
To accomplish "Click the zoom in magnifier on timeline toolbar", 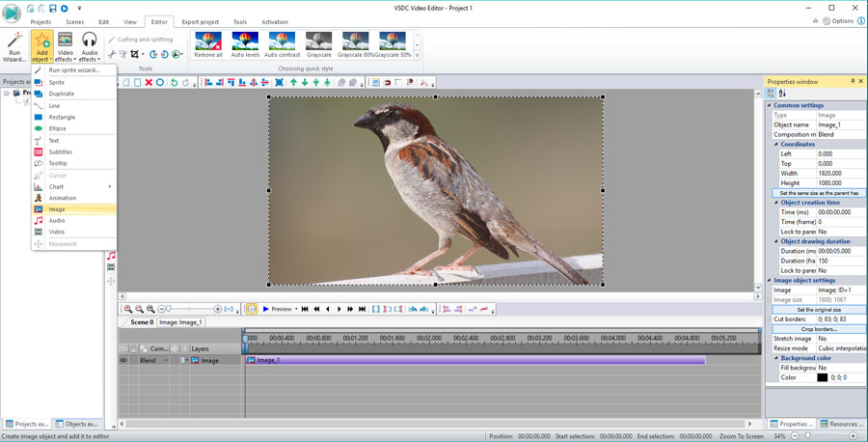I will pos(128,309).
